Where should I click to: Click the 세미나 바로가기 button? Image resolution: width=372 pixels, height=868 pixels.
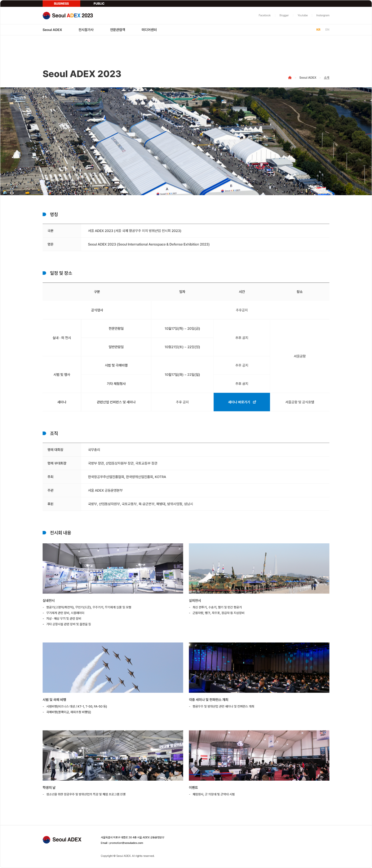click(242, 402)
